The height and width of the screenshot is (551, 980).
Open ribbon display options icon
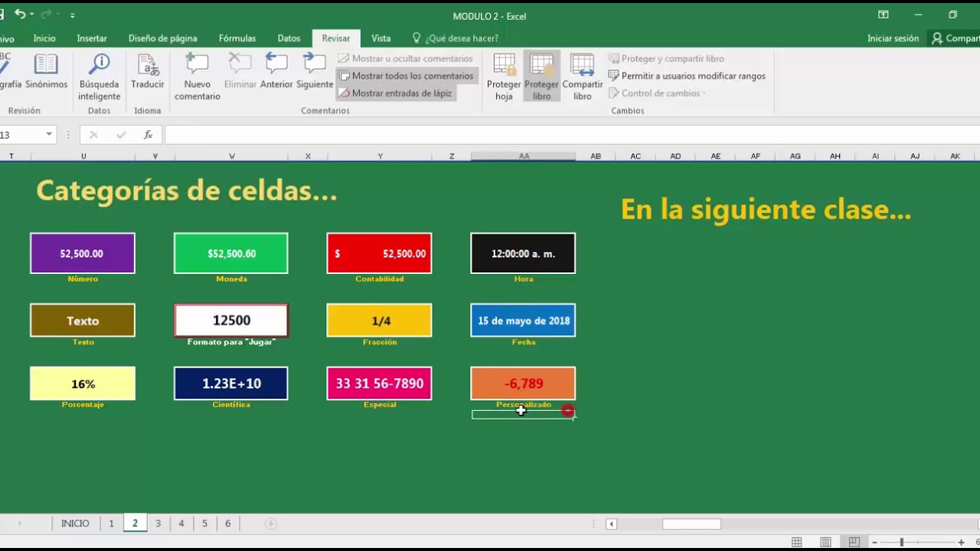coord(883,15)
